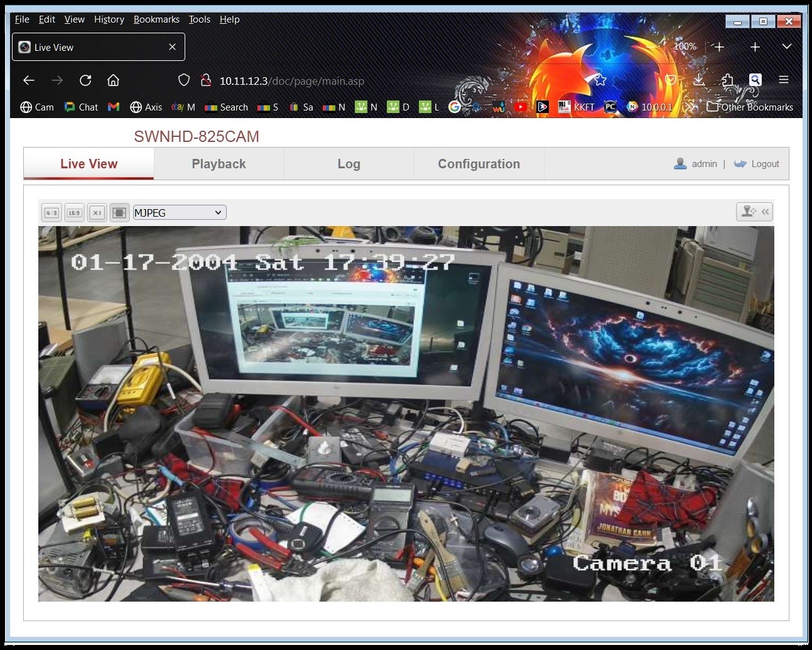Open the Configuration tab
The image size is (812, 650).
(479, 164)
